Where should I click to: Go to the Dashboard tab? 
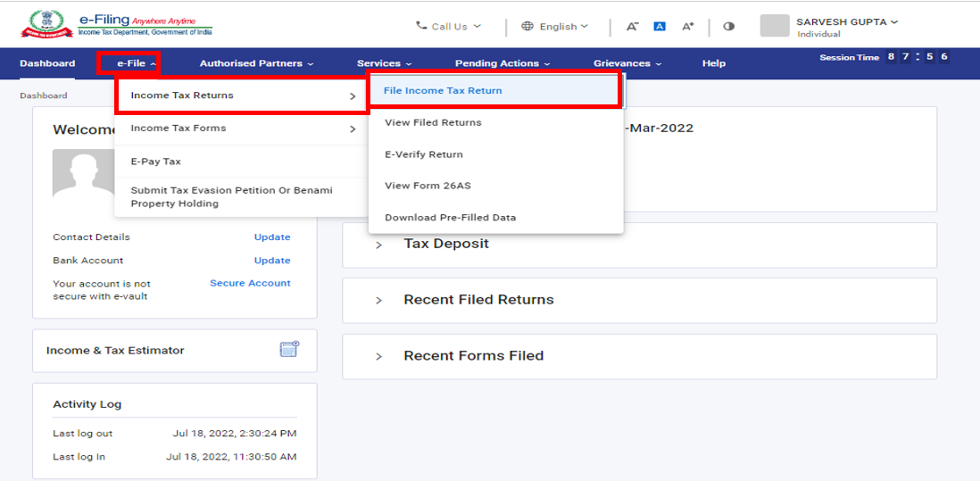(x=47, y=63)
